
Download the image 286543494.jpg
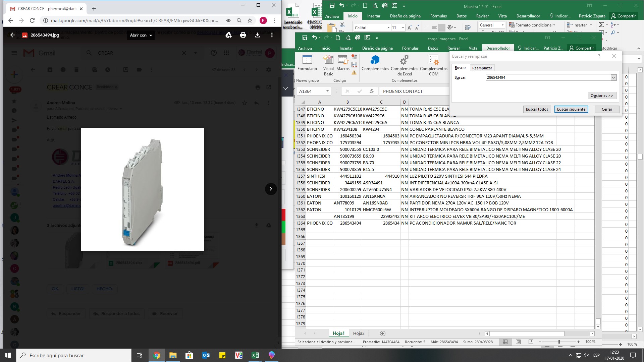coord(257,35)
